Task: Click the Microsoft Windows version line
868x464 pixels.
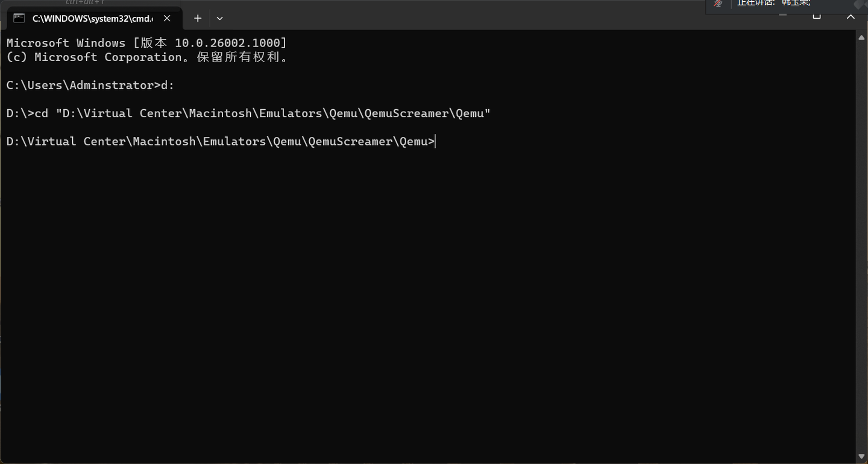Action: pos(146,42)
